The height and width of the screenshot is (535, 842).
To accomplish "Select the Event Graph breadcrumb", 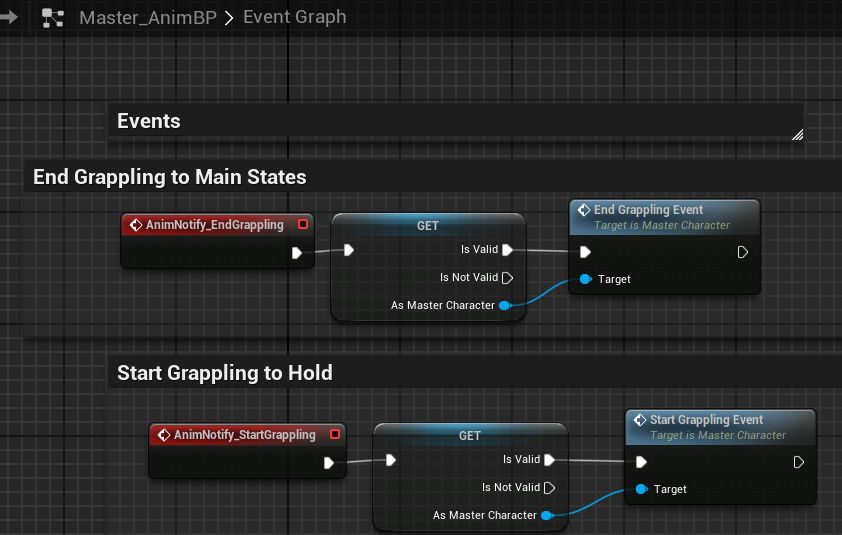I will click(x=294, y=17).
